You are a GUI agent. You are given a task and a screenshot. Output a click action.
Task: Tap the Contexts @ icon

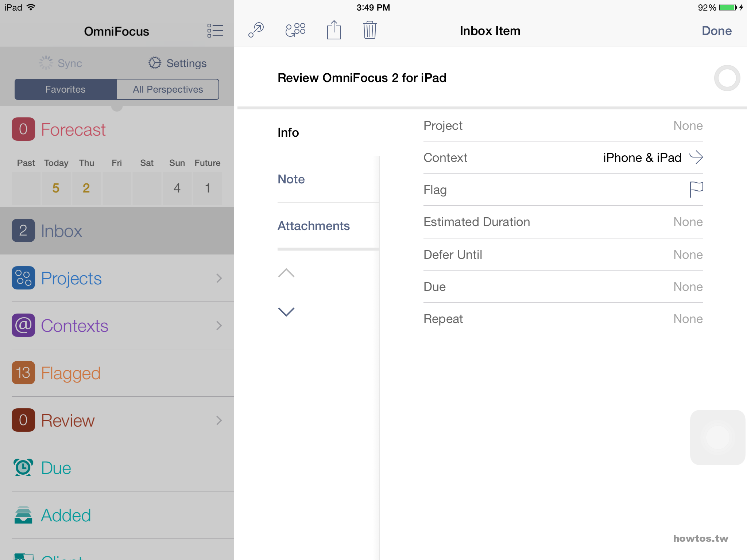click(23, 325)
